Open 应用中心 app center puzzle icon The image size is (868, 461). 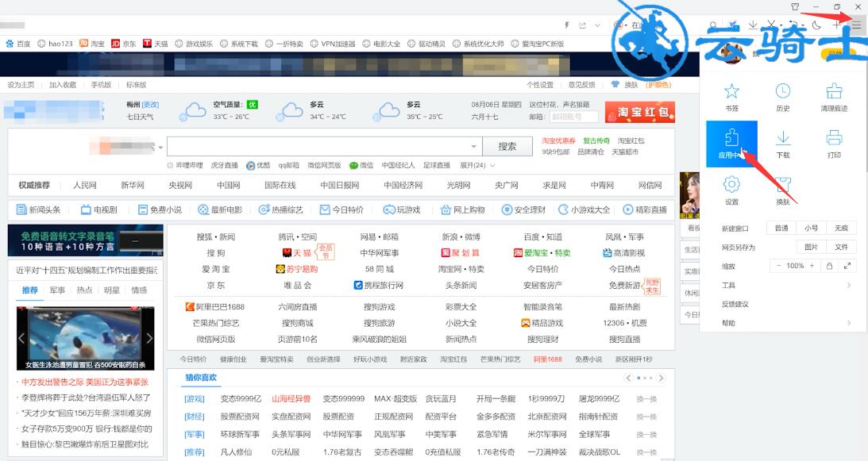[x=732, y=144]
